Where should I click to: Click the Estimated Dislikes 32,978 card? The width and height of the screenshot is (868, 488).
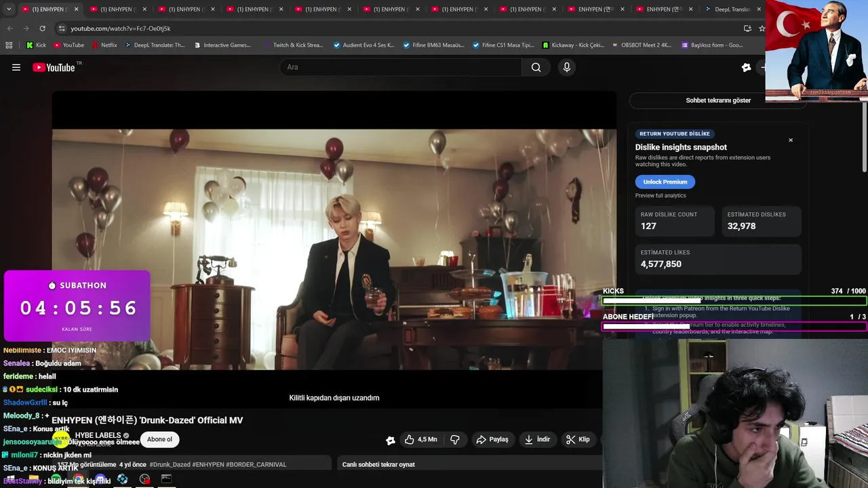762,221
